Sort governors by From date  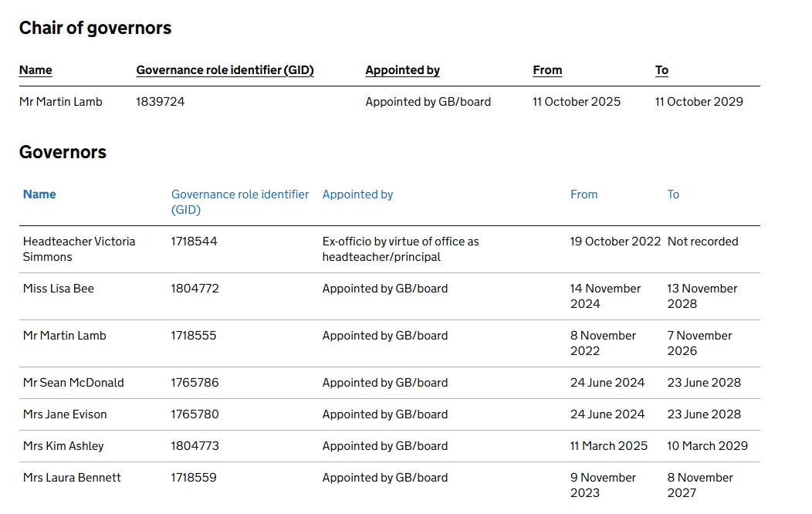[x=584, y=194]
